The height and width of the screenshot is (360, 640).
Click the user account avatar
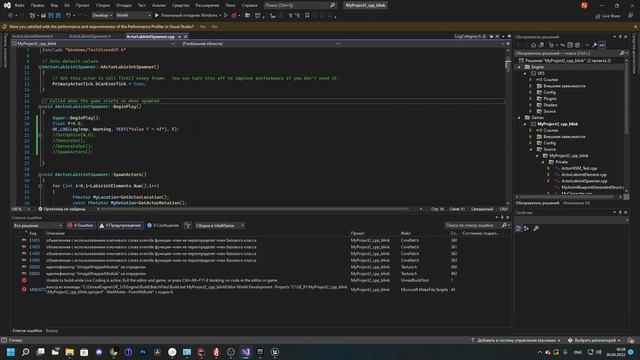(584, 5)
